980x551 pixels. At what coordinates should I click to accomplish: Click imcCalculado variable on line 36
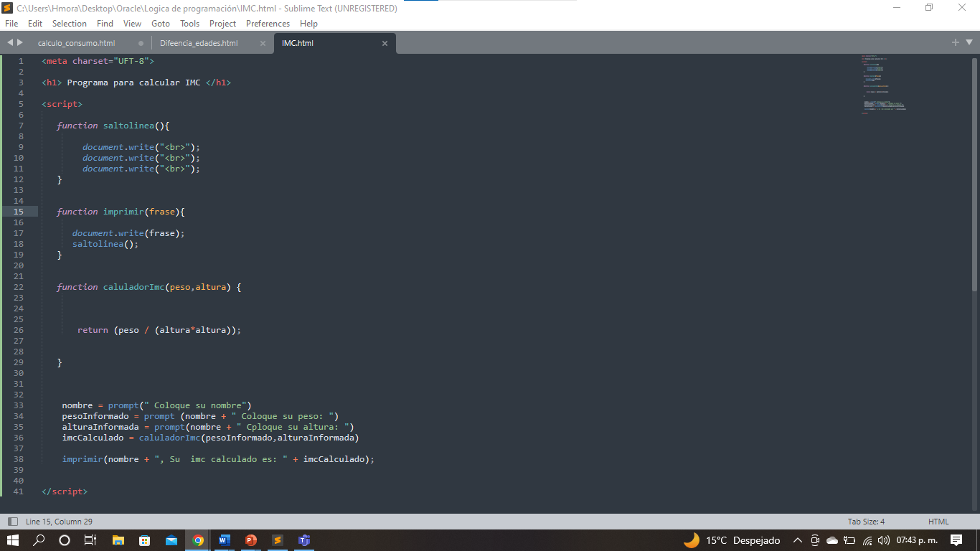click(93, 438)
